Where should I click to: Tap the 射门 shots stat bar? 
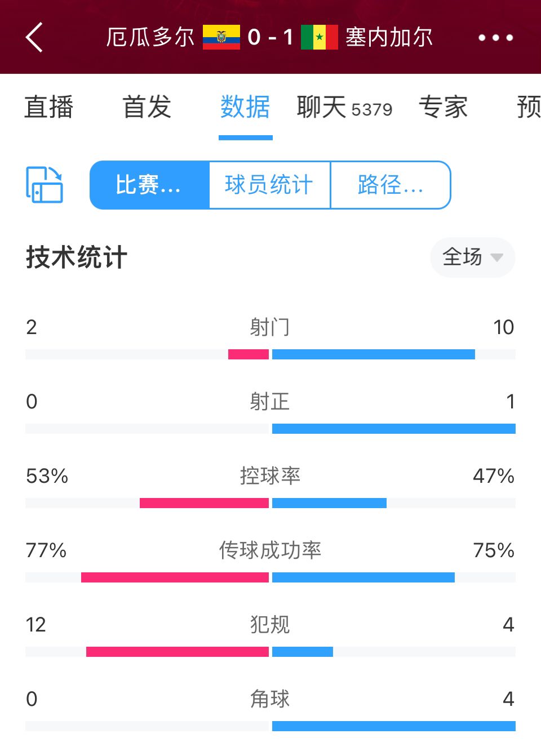270,354
